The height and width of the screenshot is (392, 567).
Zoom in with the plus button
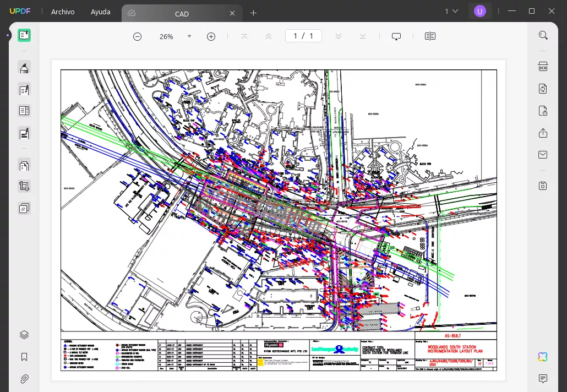coord(211,36)
